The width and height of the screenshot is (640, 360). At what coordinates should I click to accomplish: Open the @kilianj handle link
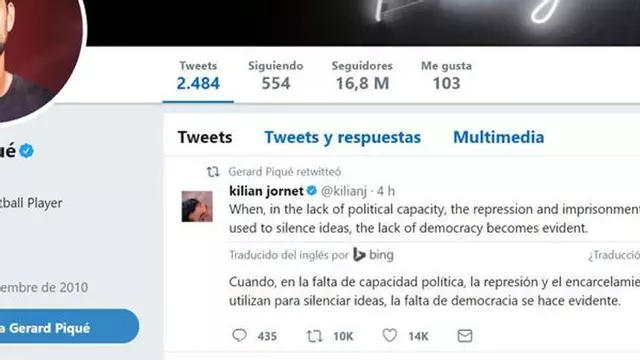pyautogui.click(x=344, y=191)
